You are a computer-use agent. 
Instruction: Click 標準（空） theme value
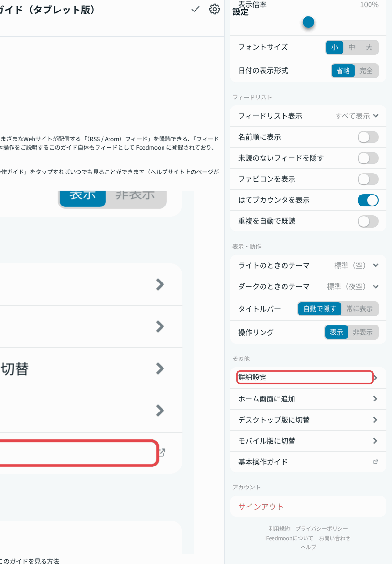tap(350, 265)
